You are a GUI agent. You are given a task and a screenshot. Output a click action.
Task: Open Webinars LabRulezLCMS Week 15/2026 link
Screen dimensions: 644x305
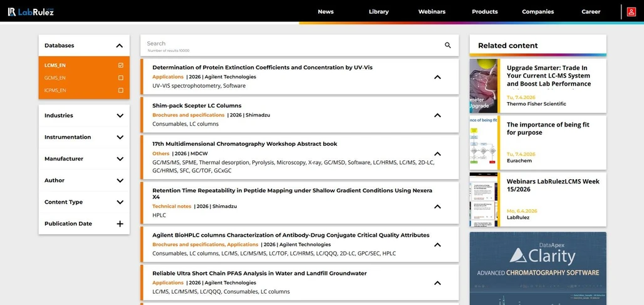[553, 185]
